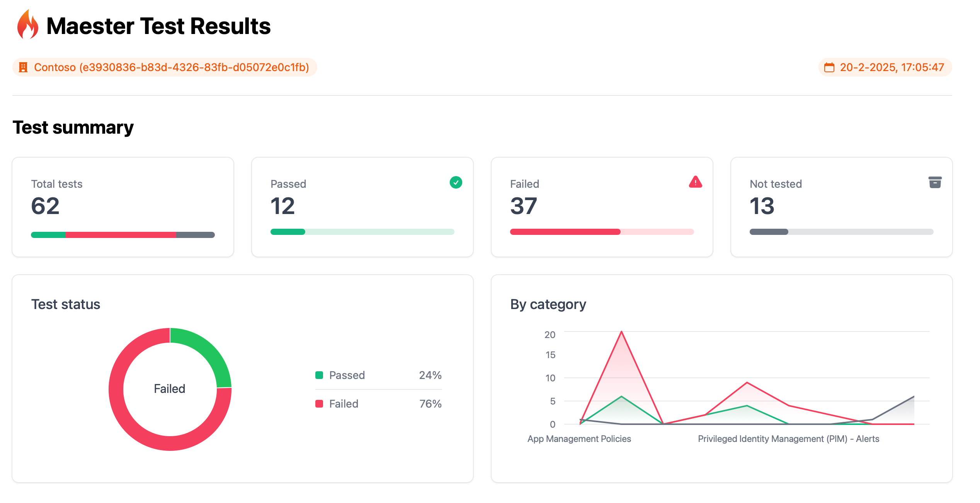Expand the Test summary section
The image size is (980, 503).
(73, 127)
